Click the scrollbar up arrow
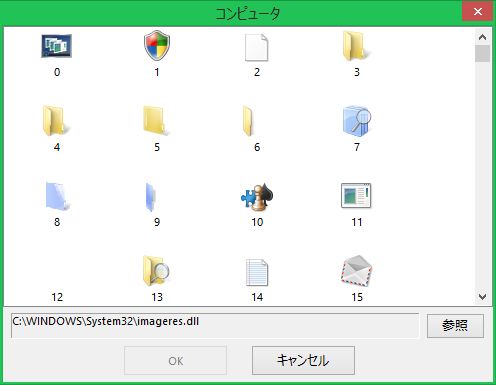This screenshot has width=496, height=385. [x=482, y=37]
